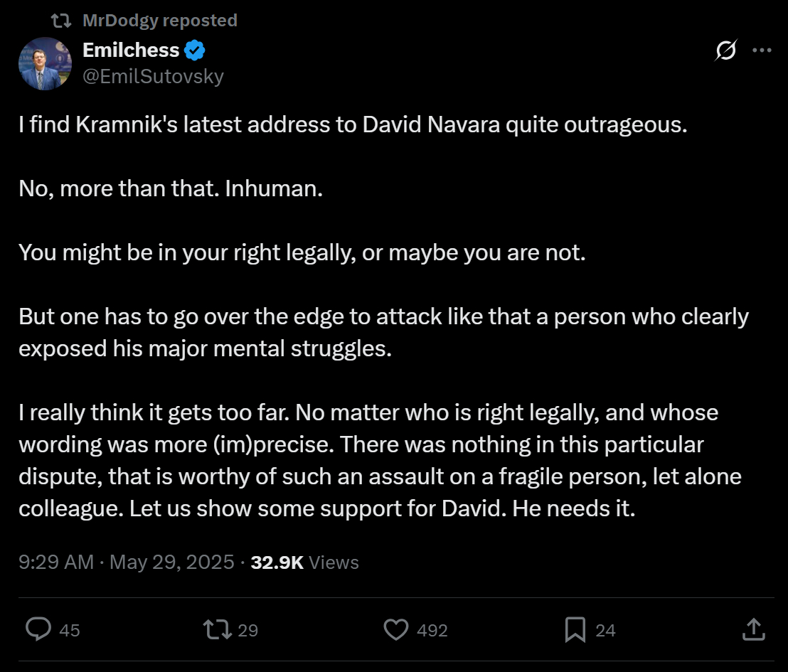Open the 9:29 AM May 29, 2025 timestamp
Screen dimensions: 788x672
[x=127, y=562]
